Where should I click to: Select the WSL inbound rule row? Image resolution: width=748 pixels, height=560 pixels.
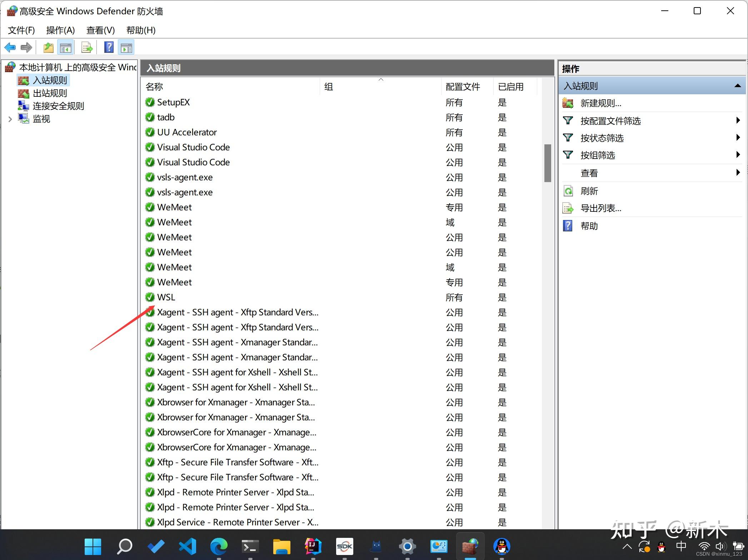pos(341,297)
